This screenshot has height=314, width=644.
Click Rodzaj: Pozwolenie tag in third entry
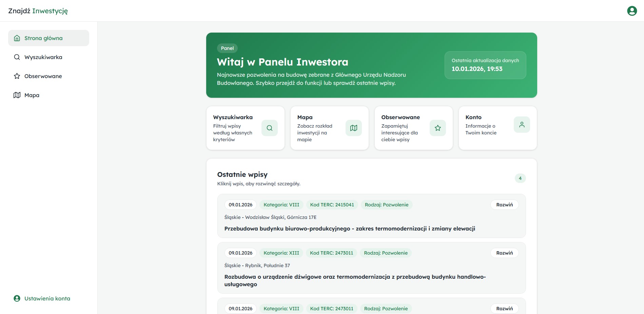tap(386, 309)
